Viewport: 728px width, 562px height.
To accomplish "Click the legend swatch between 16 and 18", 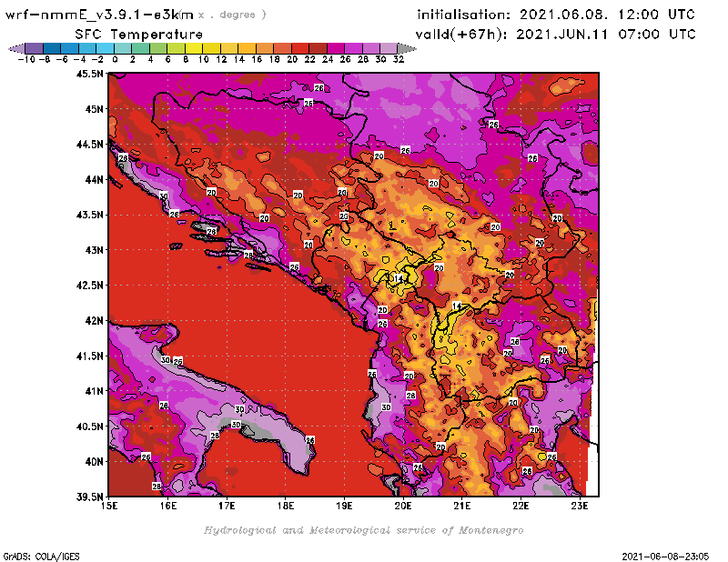I will point(265,48).
